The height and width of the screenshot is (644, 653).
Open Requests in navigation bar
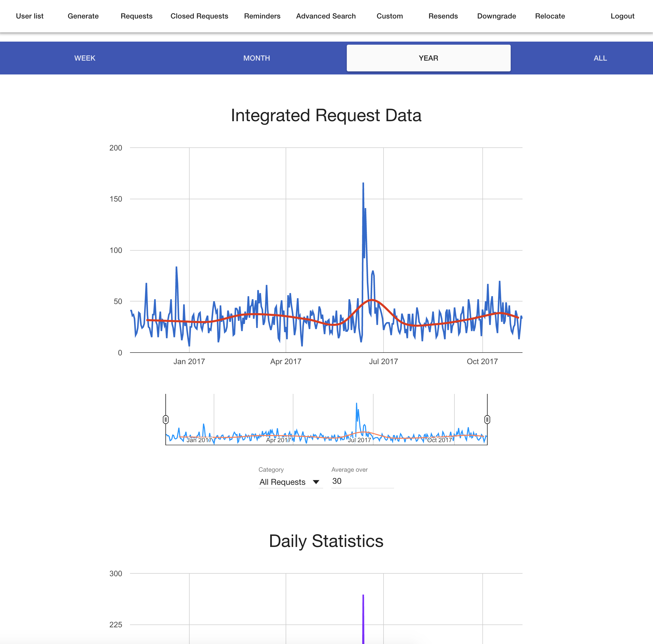click(x=137, y=16)
